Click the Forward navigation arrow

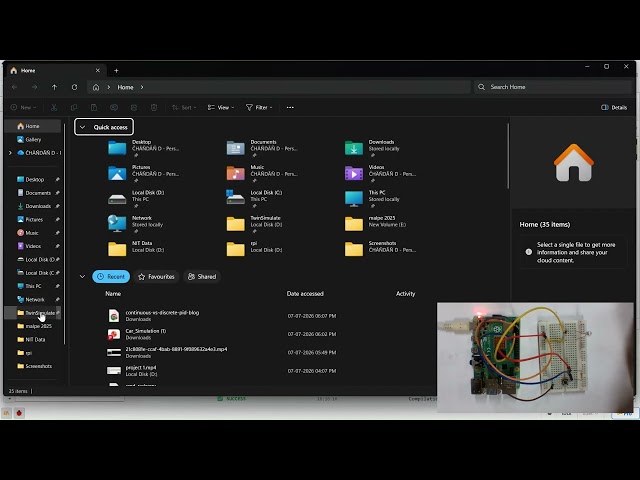coord(34,87)
